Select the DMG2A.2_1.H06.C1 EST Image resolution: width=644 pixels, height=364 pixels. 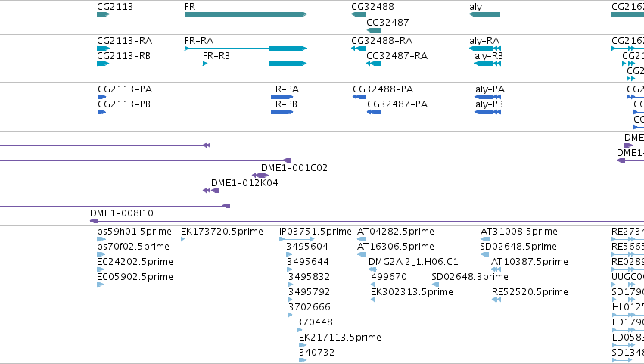372,269
